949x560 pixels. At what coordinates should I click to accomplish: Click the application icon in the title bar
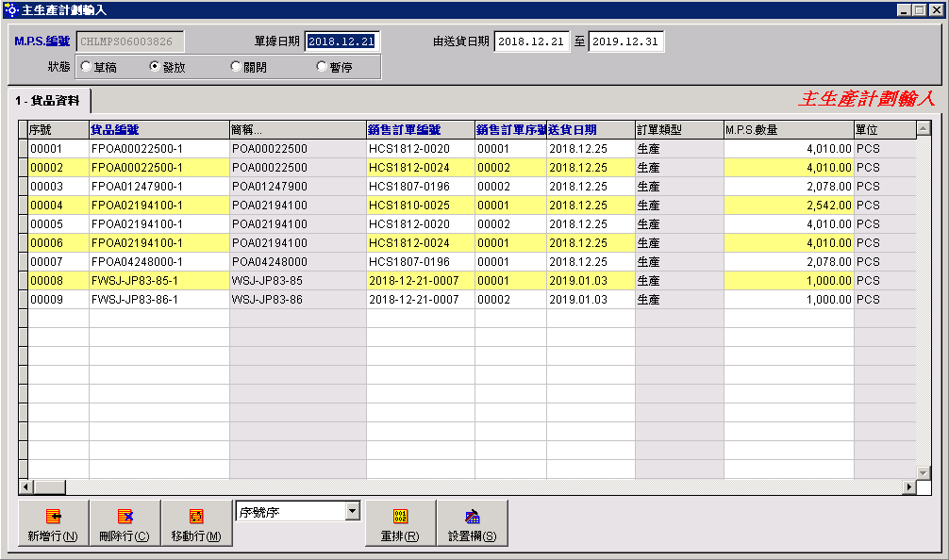pos(11,9)
